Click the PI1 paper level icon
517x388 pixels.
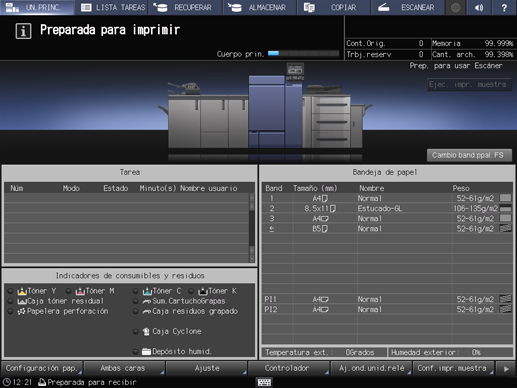click(505, 299)
